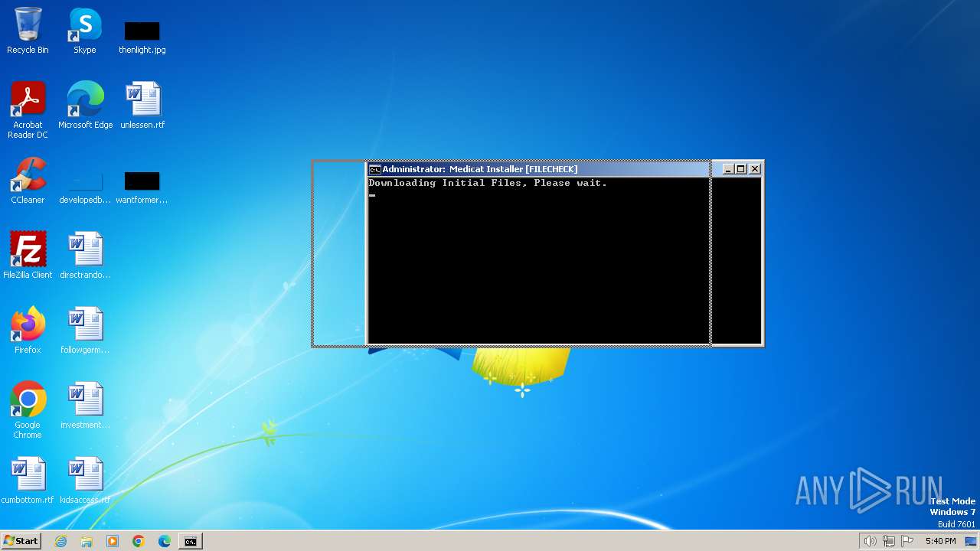This screenshot has width=980, height=551.
Task: Select the directrando... document icon
Action: (x=85, y=256)
